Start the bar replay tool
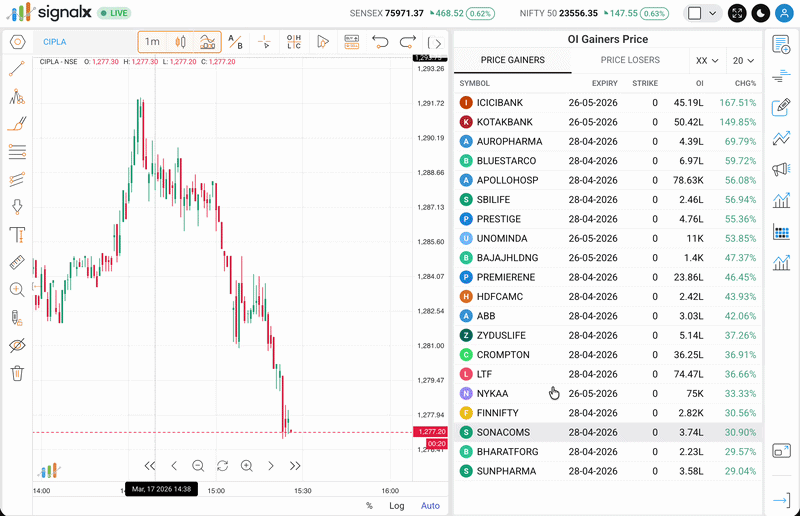The width and height of the screenshot is (800, 516). click(x=322, y=42)
